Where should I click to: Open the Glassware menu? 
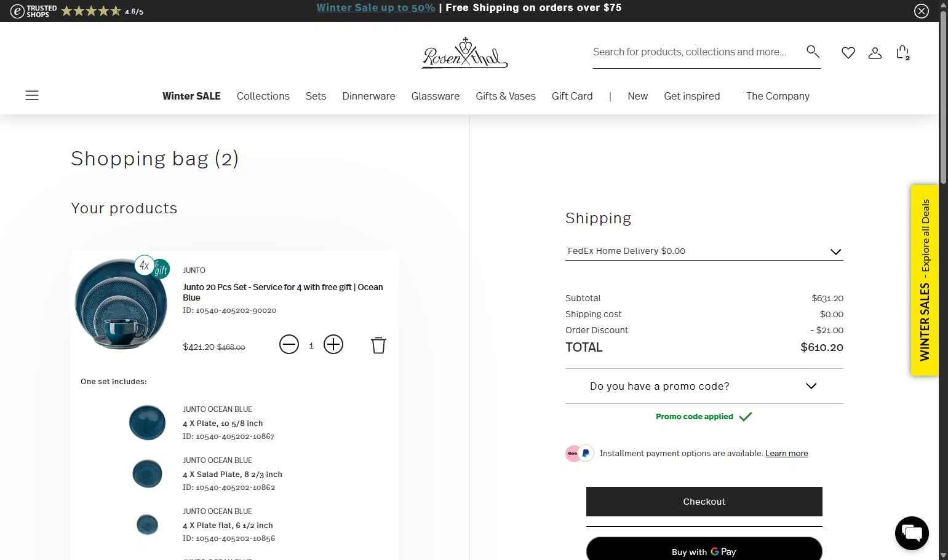point(435,96)
